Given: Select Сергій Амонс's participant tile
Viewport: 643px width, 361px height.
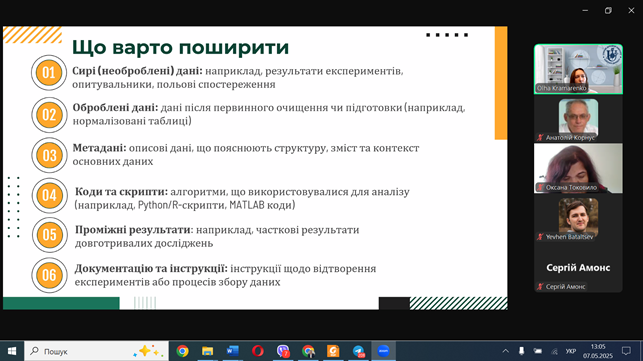Looking at the screenshot, I should coord(578,267).
